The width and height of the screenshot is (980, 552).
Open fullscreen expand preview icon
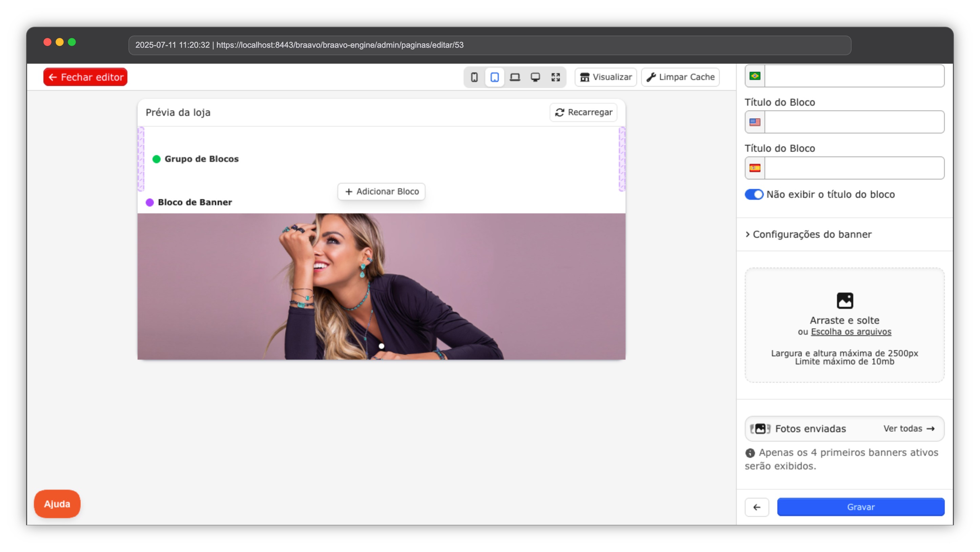pyautogui.click(x=555, y=77)
